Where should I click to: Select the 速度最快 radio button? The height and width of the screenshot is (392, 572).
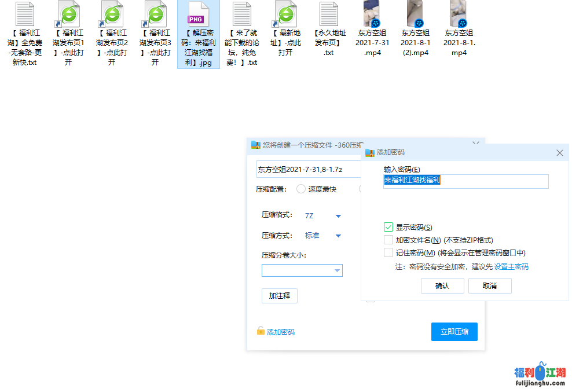click(301, 189)
